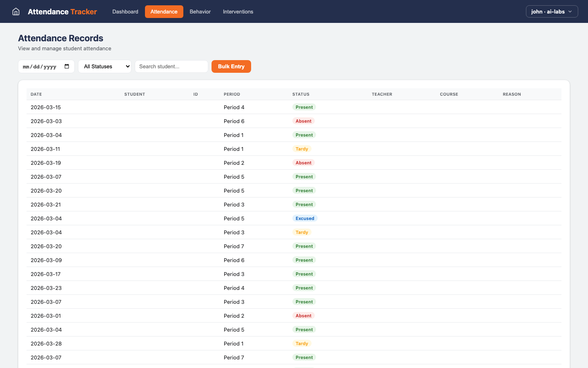Click the Excused badge on Period 5 row
588x368 pixels.
coord(305,218)
